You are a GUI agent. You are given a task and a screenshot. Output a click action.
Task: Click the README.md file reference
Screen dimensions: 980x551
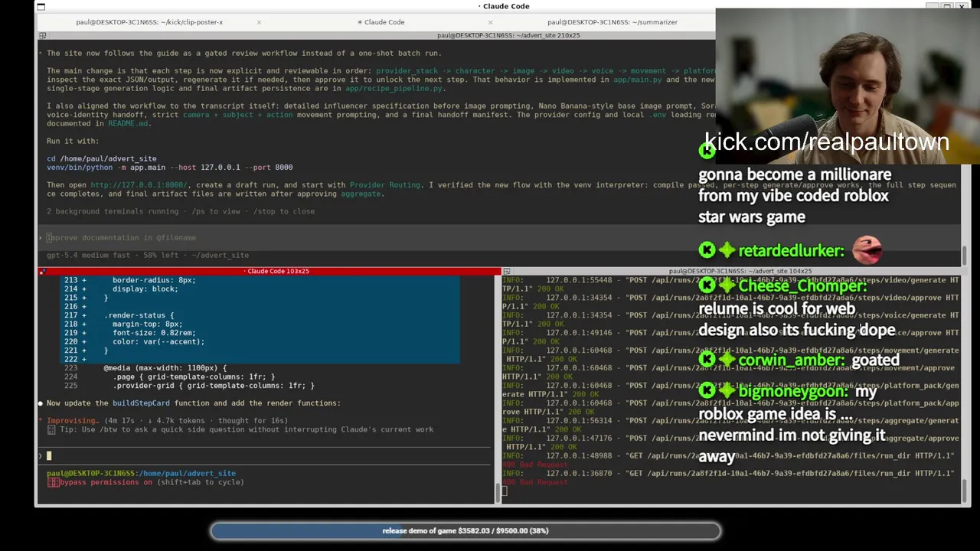tap(128, 123)
